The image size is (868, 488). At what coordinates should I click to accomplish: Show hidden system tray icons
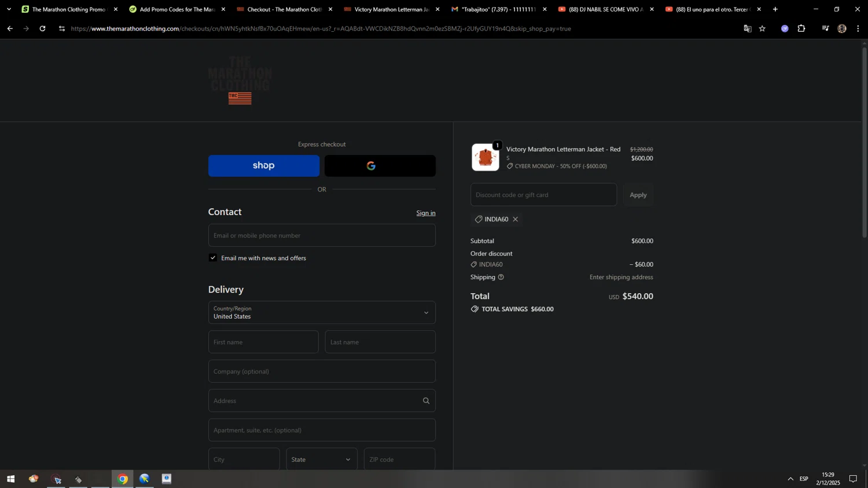coord(790,479)
